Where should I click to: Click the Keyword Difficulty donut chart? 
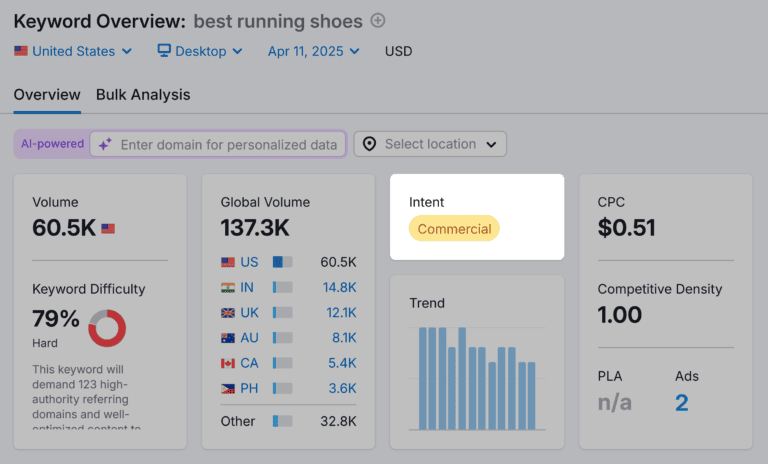click(107, 328)
